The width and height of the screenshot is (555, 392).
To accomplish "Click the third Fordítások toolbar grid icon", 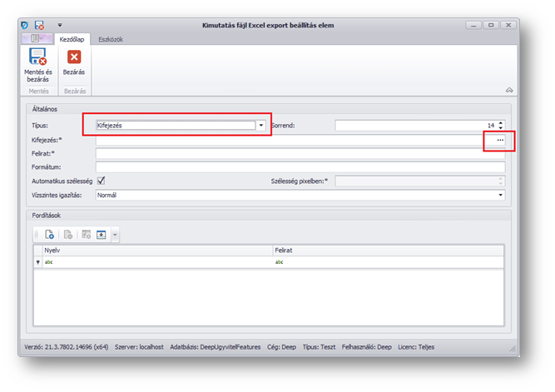I will [86, 236].
